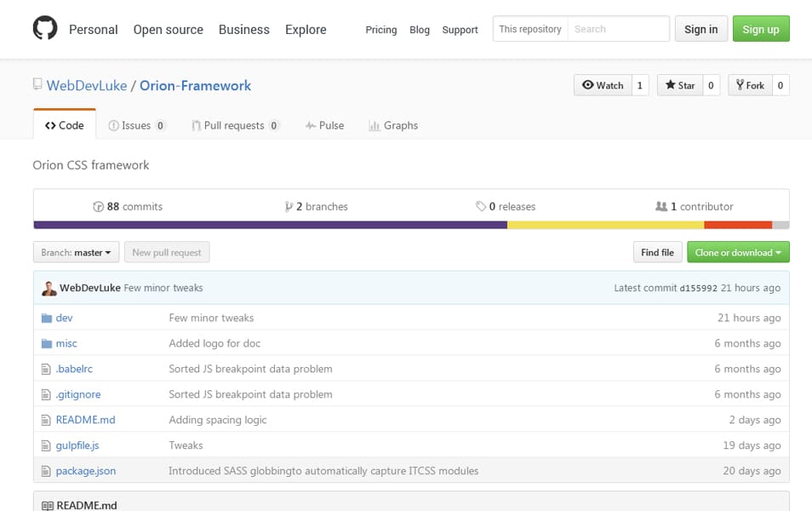Open the Support link
Image resolution: width=812 pixels, height=511 pixels.
[x=460, y=30]
